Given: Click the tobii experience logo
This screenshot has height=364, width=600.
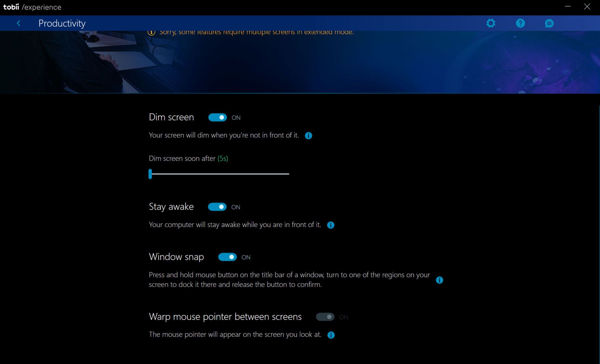Looking at the screenshot, I should click(x=32, y=7).
